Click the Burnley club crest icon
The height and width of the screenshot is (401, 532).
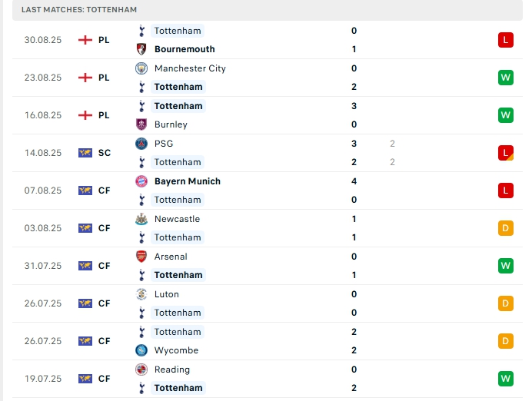click(x=141, y=124)
